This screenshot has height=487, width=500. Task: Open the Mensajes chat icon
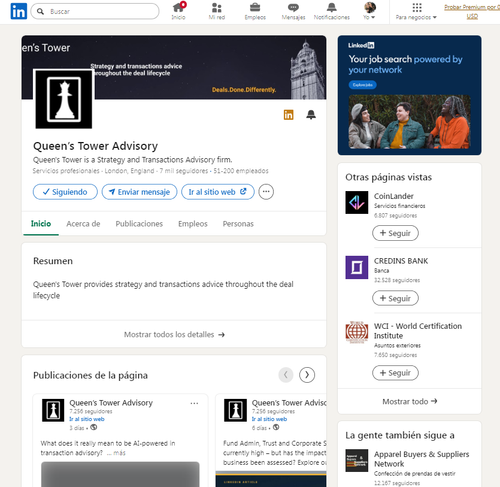tap(293, 11)
